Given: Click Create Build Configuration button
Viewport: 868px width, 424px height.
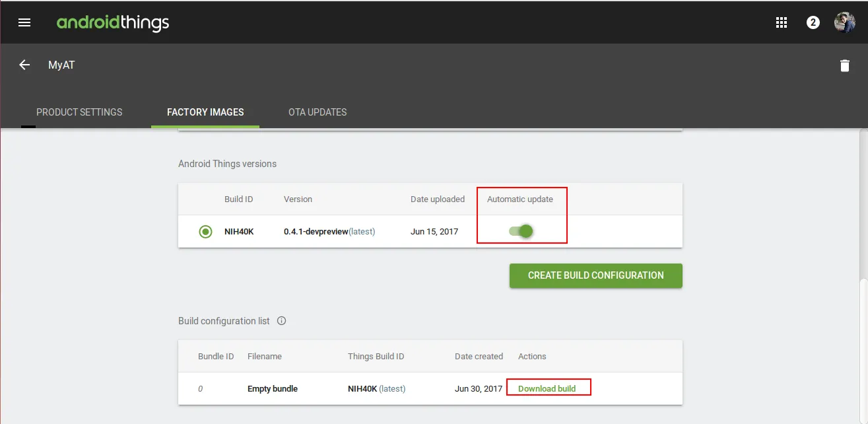Looking at the screenshot, I should [595, 275].
